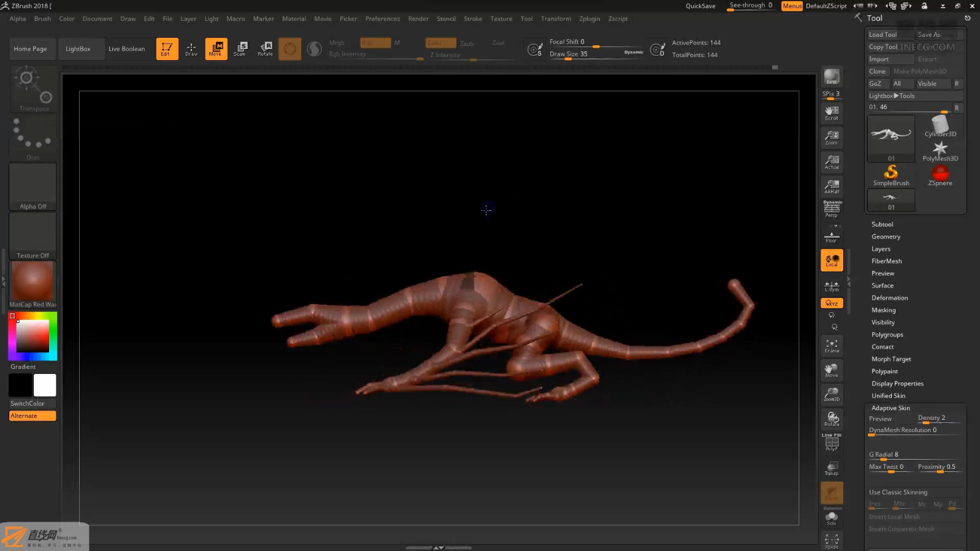Screen dimensions: 980x551
Task: Activate the Rotate tool
Action: 265,49
